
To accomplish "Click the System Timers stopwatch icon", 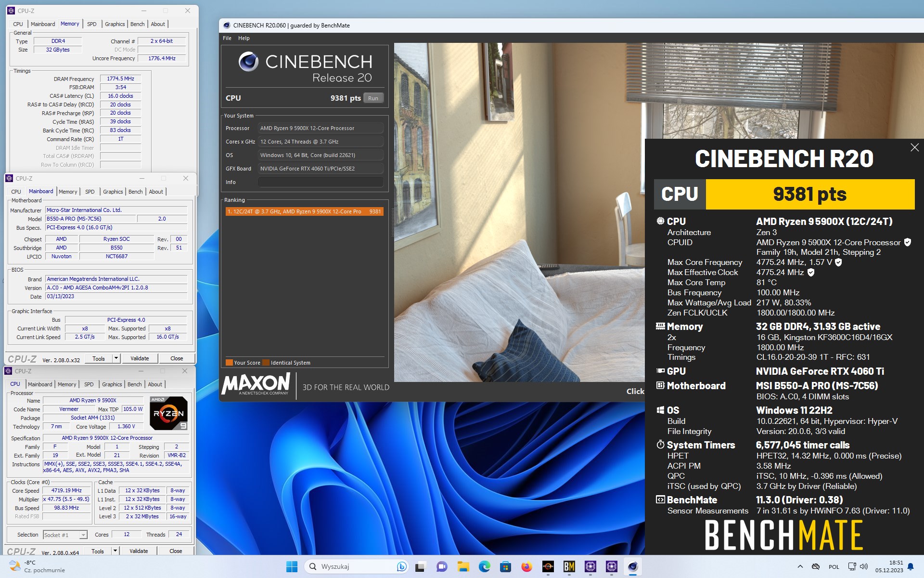I will point(660,445).
